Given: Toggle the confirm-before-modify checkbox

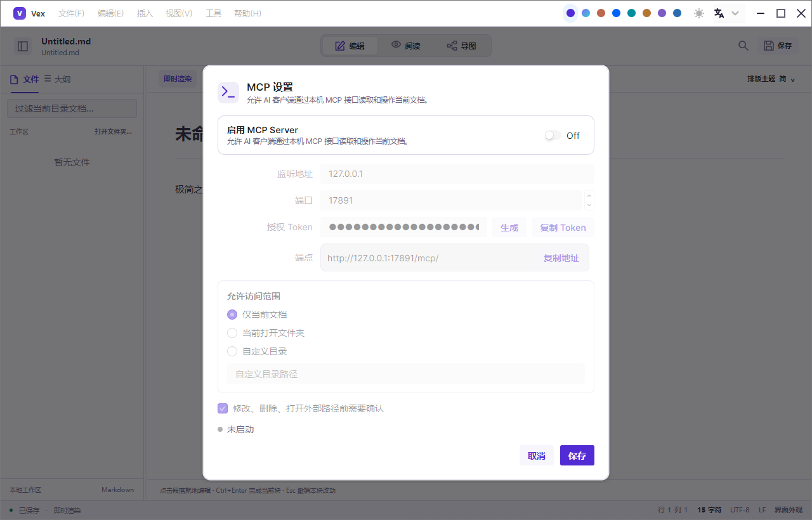Looking at the screenshot, I should coord(223,408).
